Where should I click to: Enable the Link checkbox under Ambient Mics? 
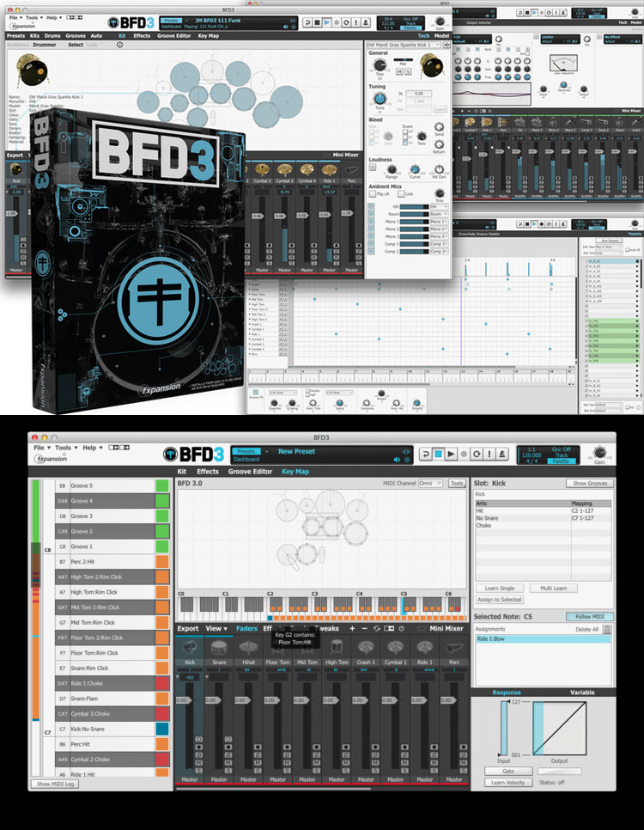(x=401, y=194)
